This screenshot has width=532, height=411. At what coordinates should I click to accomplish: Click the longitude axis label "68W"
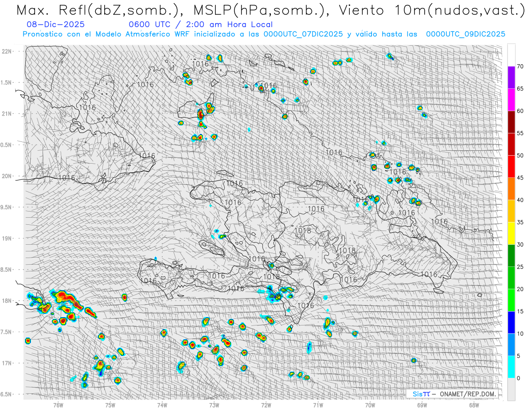pos(473,405)
